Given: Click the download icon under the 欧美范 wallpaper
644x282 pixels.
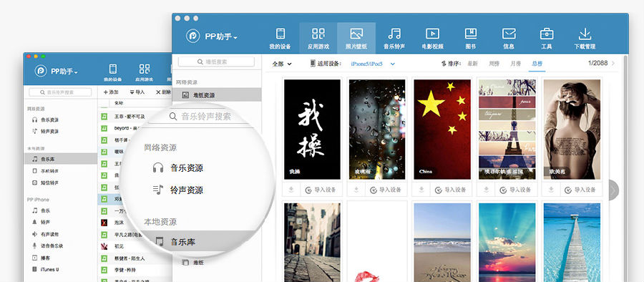Looking at the screenshot, I should (x=551, y=190).
